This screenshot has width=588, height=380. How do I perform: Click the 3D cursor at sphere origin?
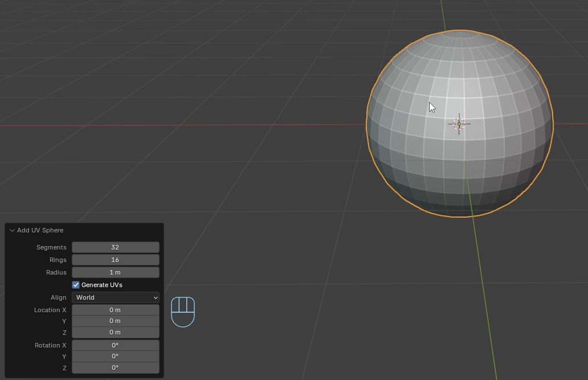click(x=459, y=124)
